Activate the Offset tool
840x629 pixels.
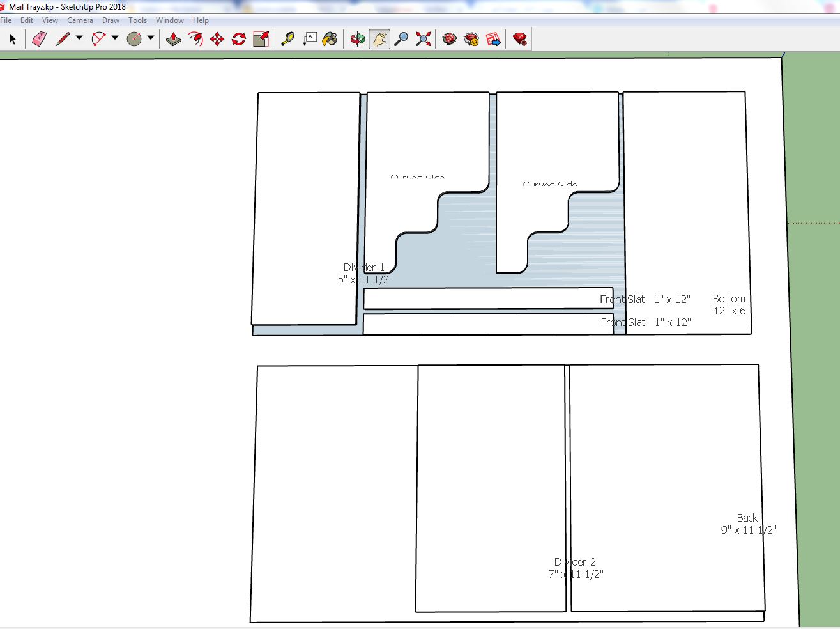click(x=195, y=39)
